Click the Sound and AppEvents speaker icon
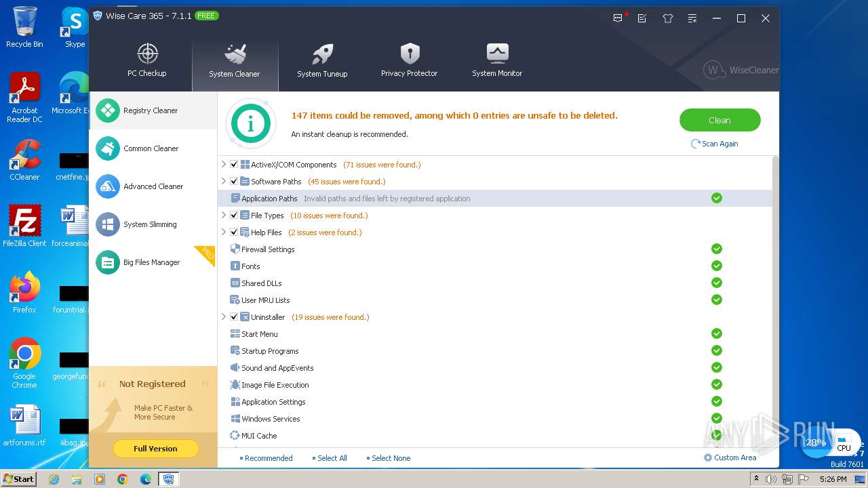 point(235,368)
